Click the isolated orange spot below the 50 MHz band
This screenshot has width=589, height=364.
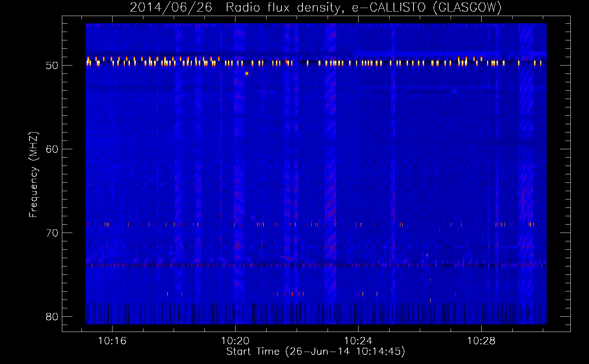[x=247, y=74]
